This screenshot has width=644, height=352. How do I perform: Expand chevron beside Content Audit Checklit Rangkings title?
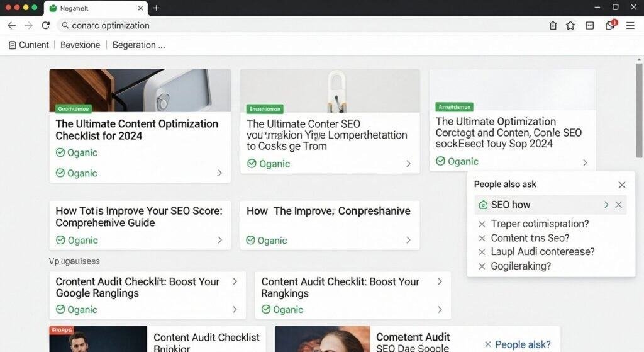pos(440,281)
